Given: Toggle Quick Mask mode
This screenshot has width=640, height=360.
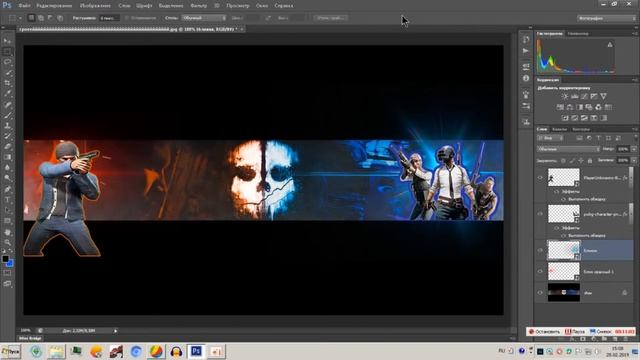Looking at the screenshot, I should (x=7, y=273).
